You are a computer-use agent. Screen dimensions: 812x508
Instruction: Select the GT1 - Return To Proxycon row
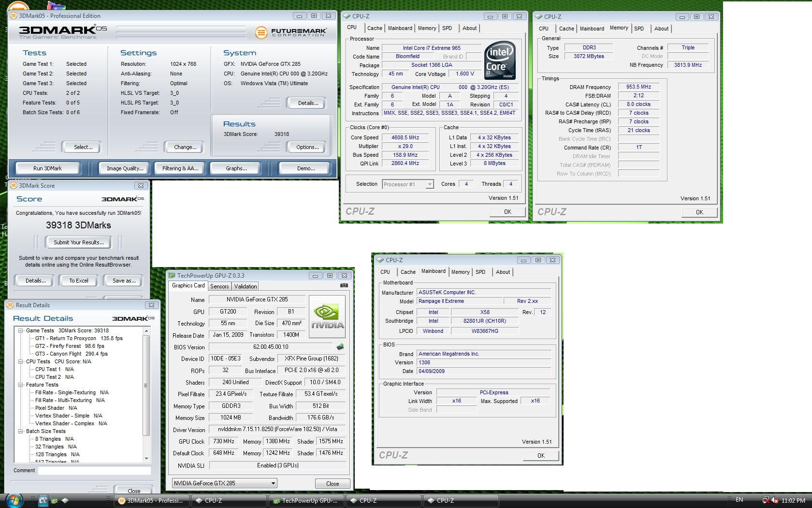click(x=79, y=338)
